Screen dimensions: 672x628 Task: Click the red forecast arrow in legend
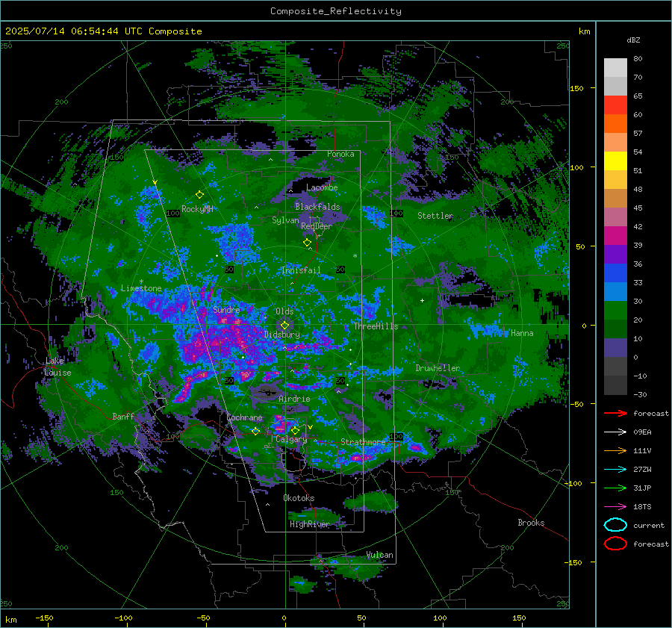(x=615, y=413)
